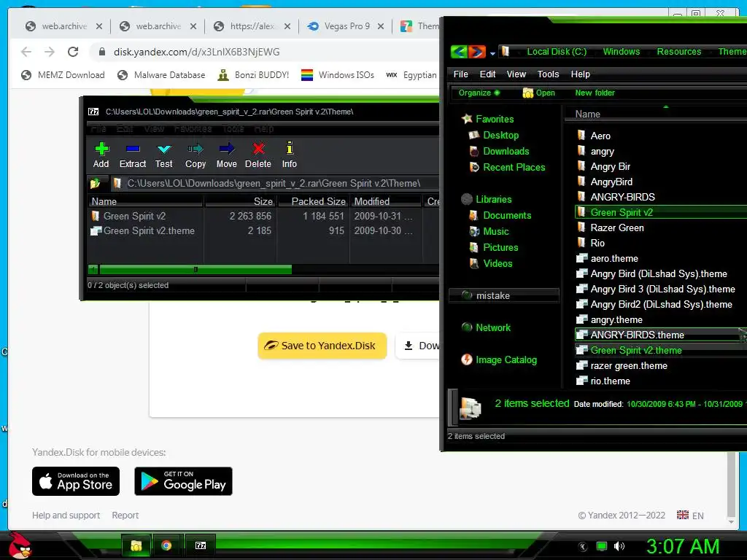
Task: Open Tools menu in Explorer
Action: click(549, 74)
